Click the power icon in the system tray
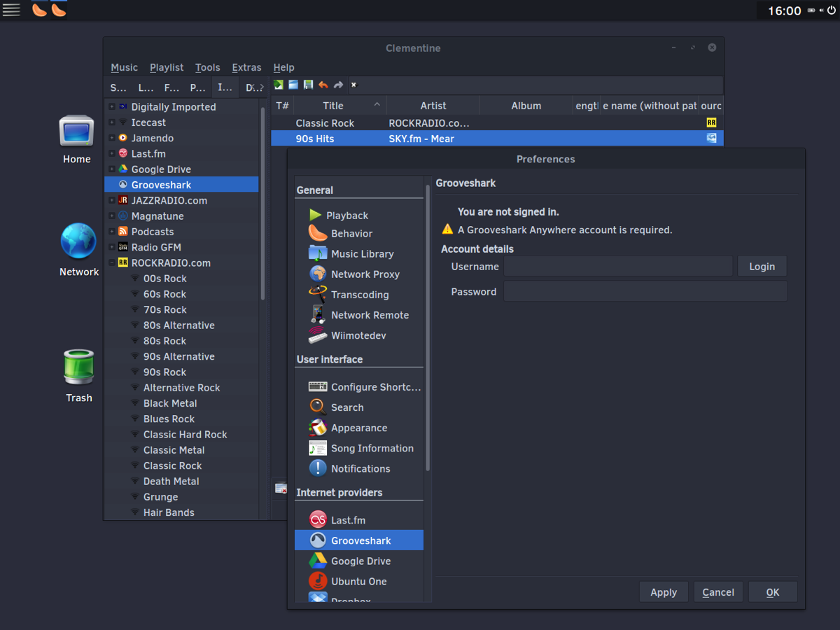The height and width of the screenshot is (630, 840). pyautogui.click(x=830, y=10)
